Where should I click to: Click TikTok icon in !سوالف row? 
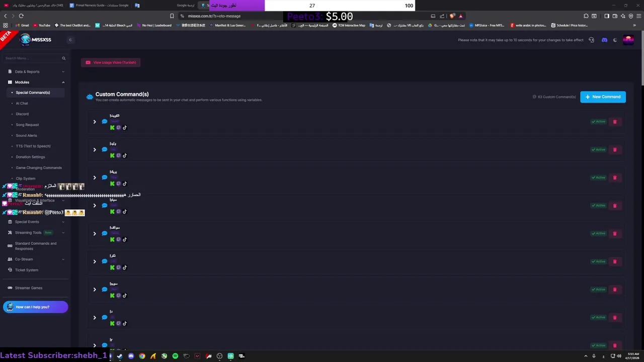[x=125, y=240]
